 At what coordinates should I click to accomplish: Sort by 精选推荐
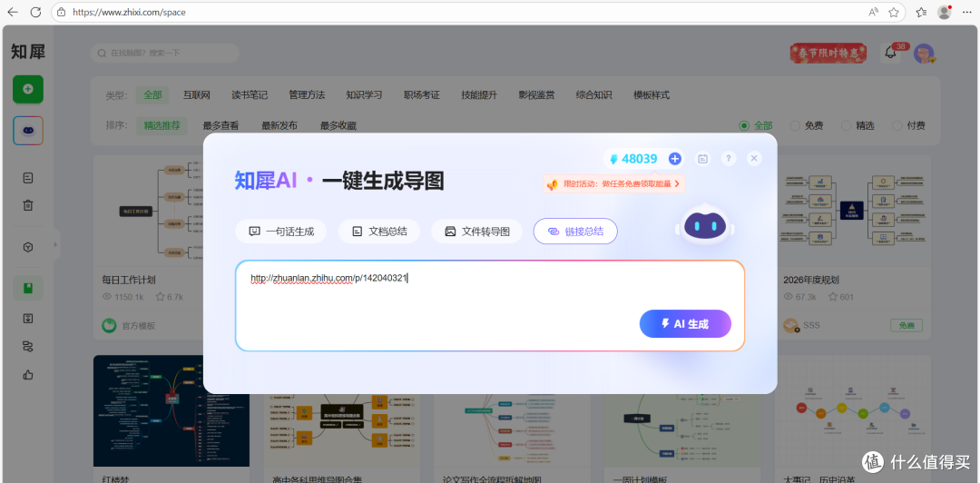(x=162, y=125)
